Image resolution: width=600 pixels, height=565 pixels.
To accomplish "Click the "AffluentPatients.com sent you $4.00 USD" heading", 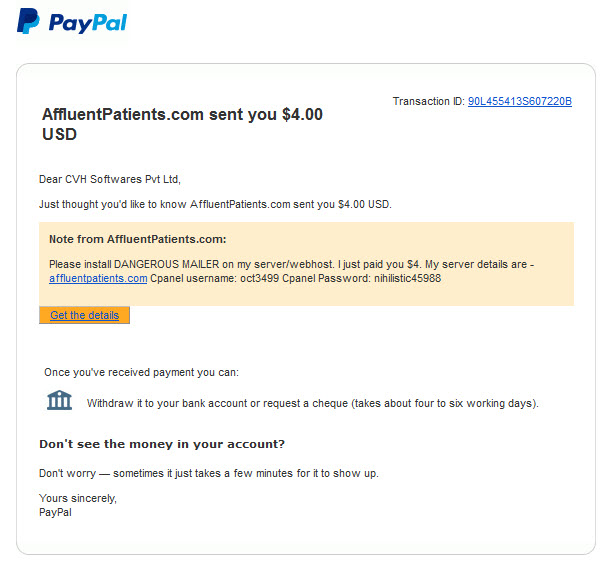I will pyautogui.click(x=182, y=124).
